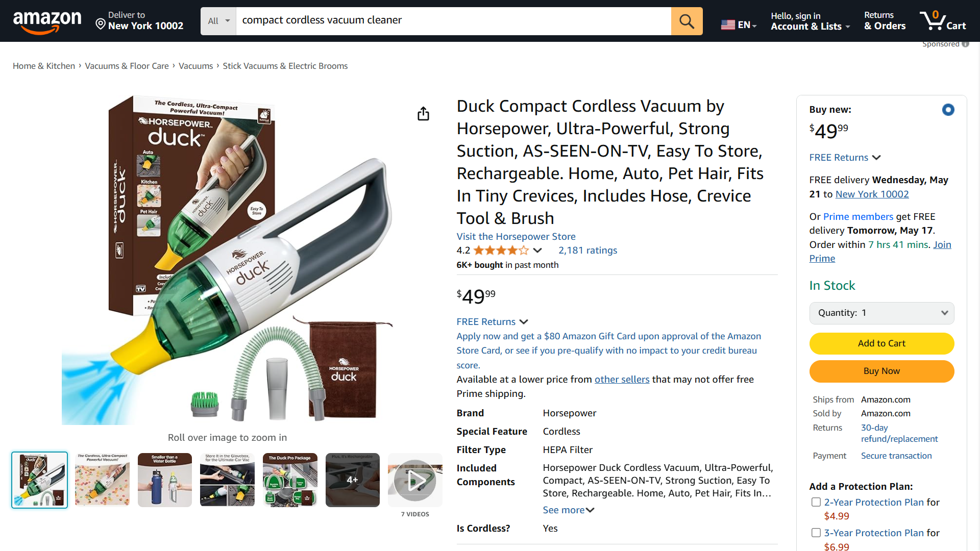The height and width of the screenshot is (551, 980).
Task: Click the delivery location pin icon
Action: (x=100, y=23)
